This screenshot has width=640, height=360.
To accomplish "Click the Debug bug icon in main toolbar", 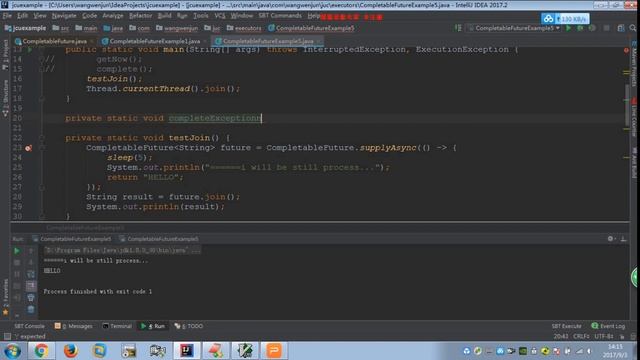I will tap(580, 28).
